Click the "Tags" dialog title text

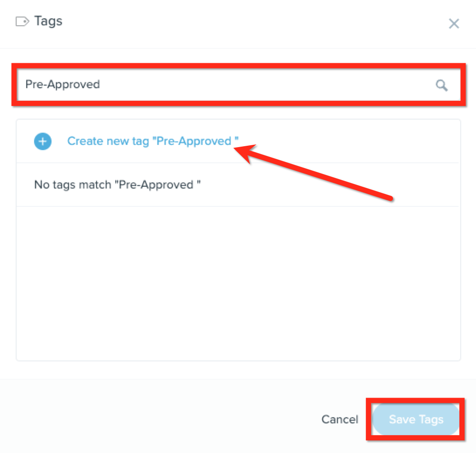click(x=48, y=21)
